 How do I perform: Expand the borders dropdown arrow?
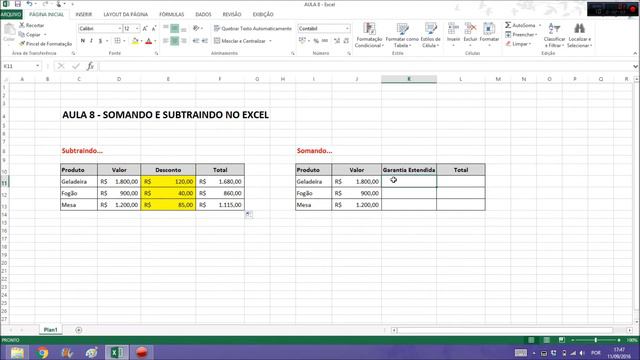(124, 41)
